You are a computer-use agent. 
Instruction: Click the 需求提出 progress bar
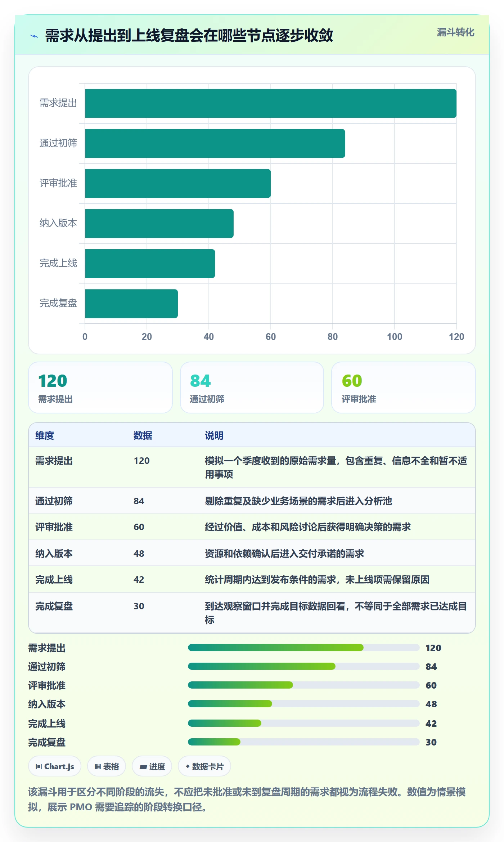[x=304, y=648]
